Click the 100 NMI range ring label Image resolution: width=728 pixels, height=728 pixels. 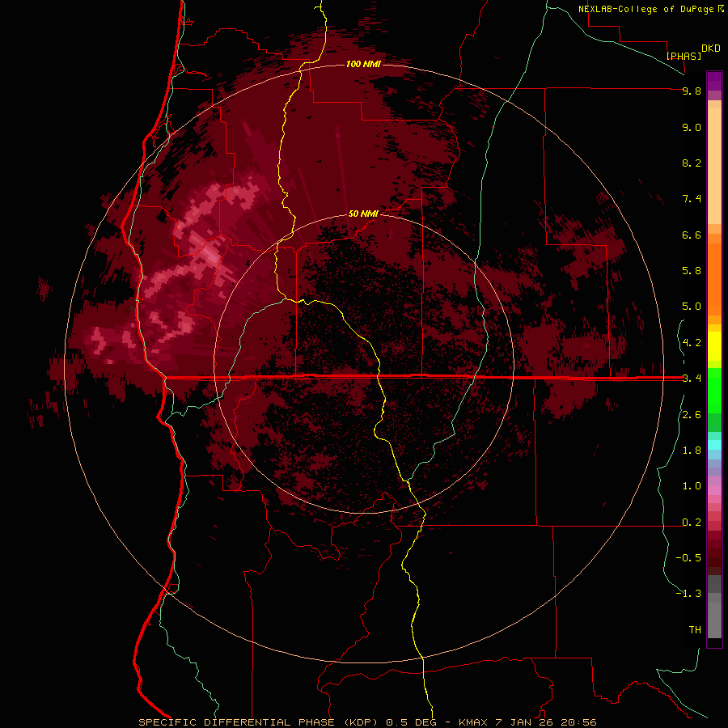click(363, 64)
